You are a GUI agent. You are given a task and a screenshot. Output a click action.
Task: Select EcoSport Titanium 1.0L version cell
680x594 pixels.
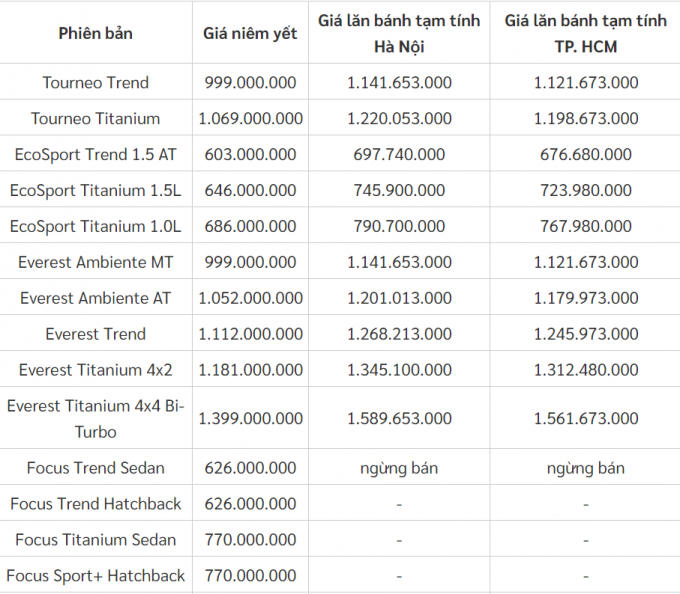point(95,226)
